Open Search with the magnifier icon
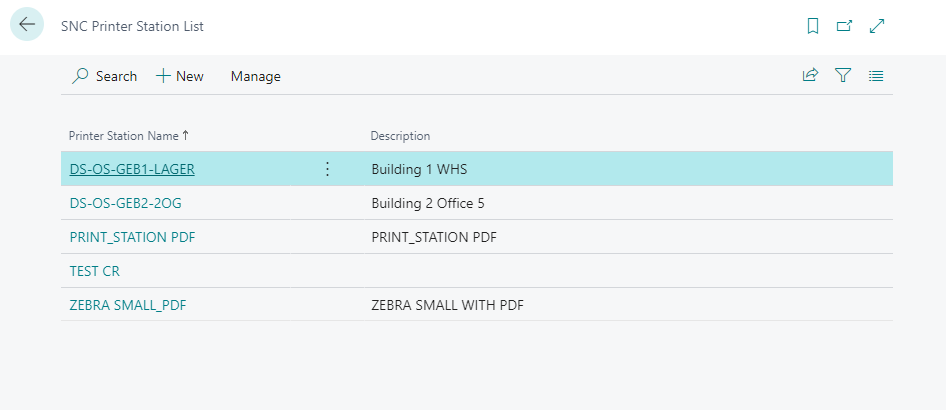 pos(104,76)
